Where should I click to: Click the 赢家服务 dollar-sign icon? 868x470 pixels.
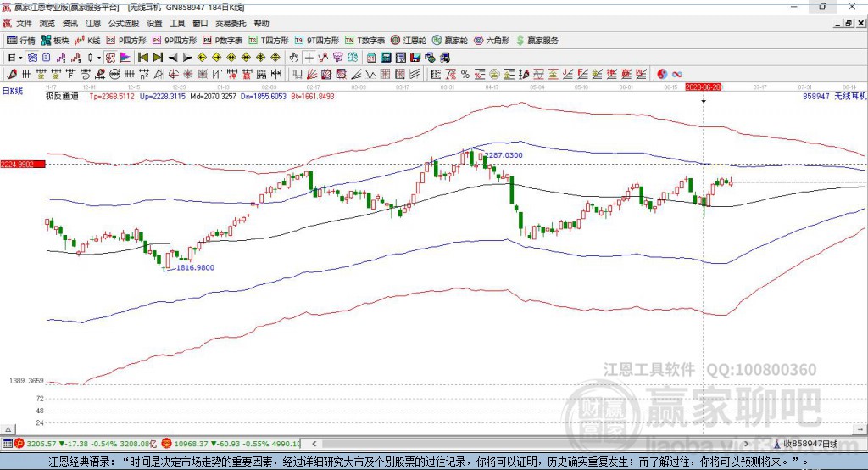tap(520, 41)
